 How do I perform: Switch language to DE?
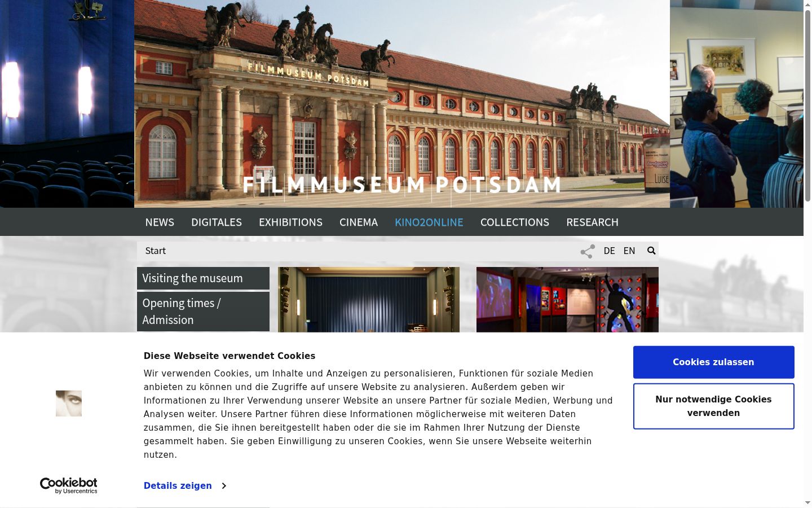(609, 251)
